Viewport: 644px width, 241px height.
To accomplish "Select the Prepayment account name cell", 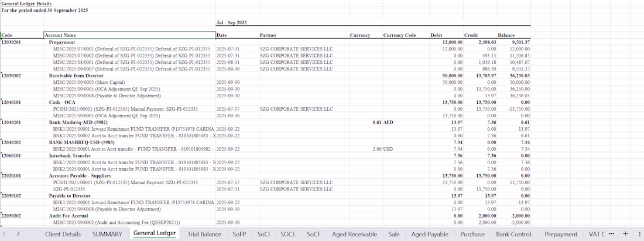I will point(129,42).
